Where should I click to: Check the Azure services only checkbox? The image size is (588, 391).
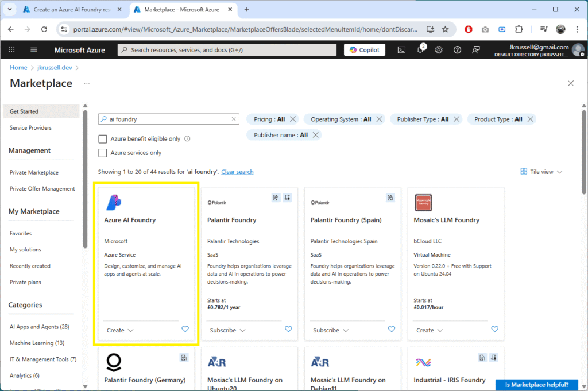click(103, 153)
